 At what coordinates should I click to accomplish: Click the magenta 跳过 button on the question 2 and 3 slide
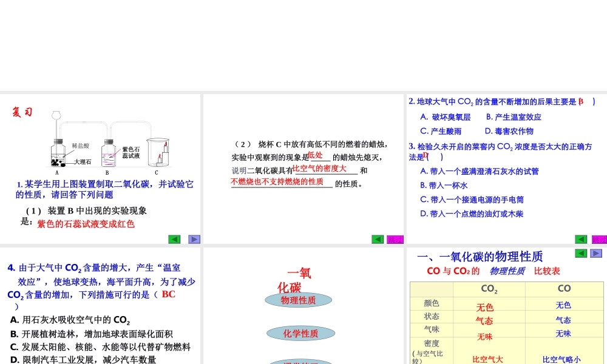(x=599, y=240)
